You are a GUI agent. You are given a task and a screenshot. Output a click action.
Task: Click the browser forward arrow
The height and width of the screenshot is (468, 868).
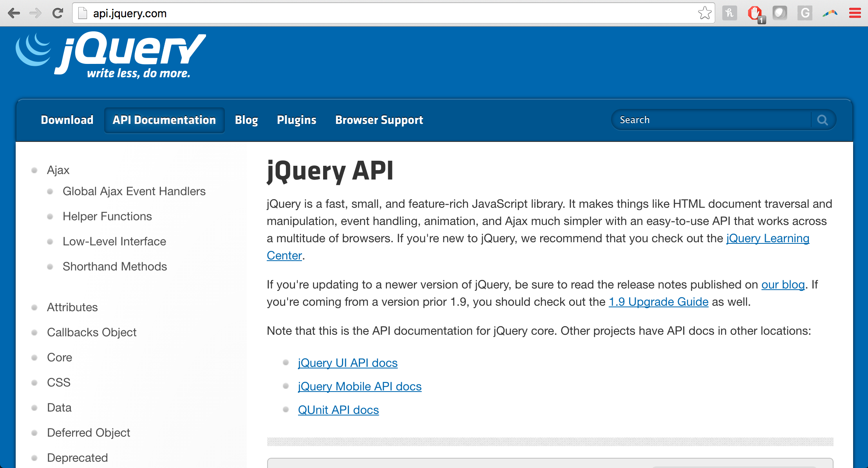[35, 13]
